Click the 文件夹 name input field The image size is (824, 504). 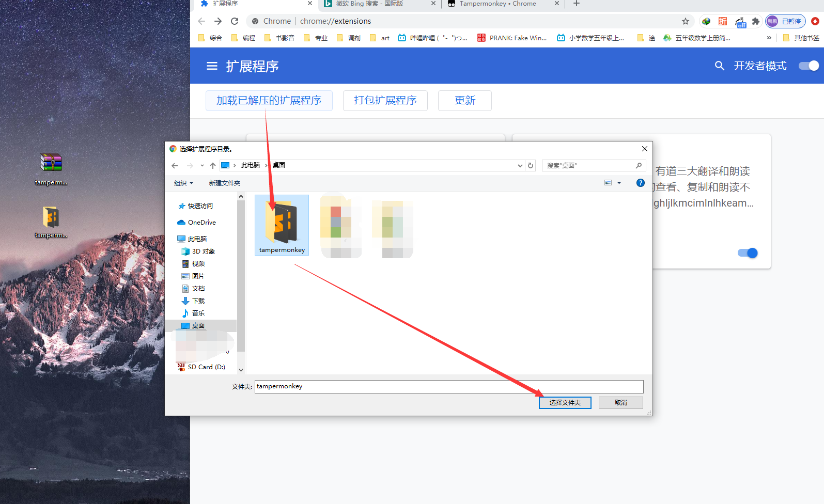click(x=449, y=386)
